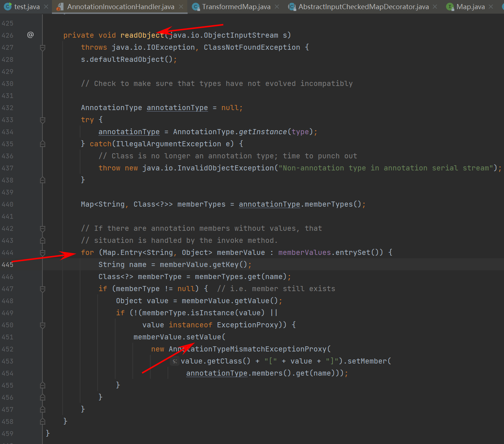Close the AnnotationInvocationHandler.java tab
Viewport: 504px width, 444px height.
pos(181,7)
